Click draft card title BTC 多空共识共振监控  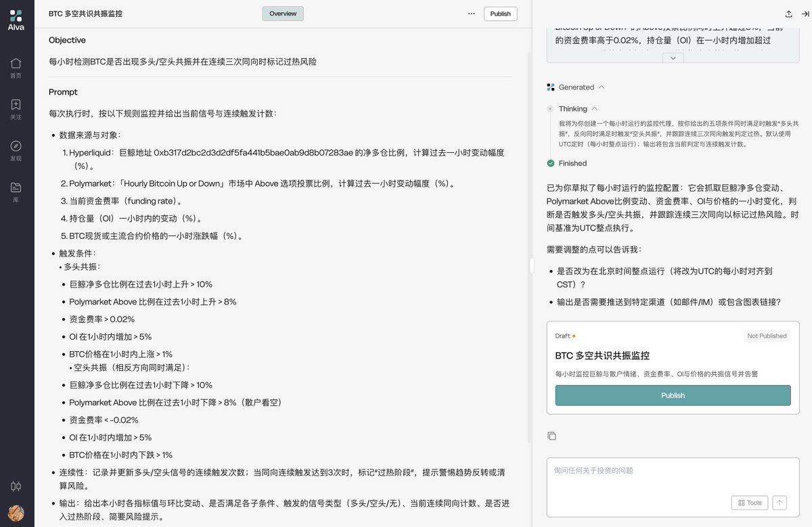click(x=602, y=355)
